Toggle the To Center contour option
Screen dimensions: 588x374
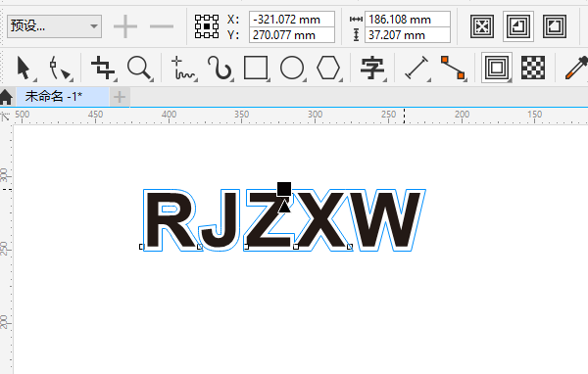coord(482,26)
